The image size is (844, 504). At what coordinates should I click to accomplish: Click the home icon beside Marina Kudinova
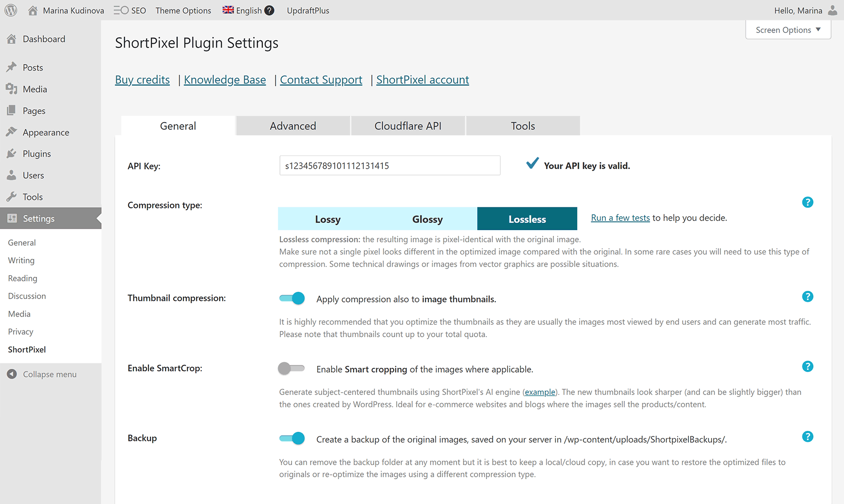coord(32,10)
